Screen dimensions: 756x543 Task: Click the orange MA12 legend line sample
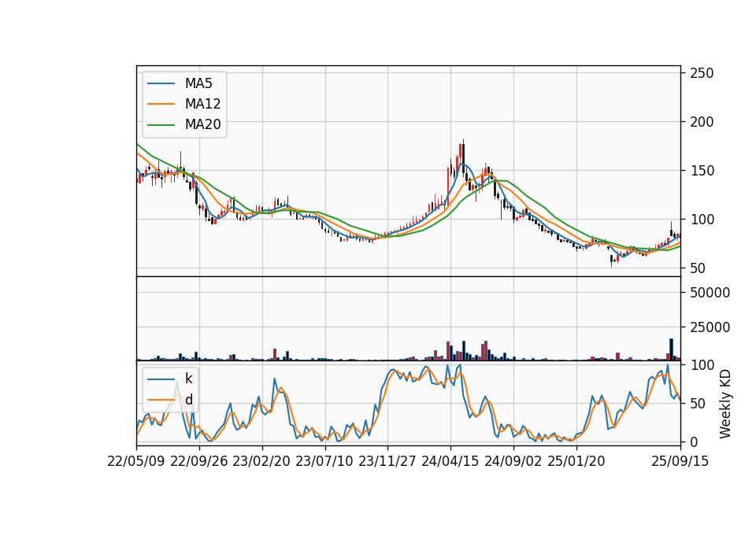(x=161, y=104)
